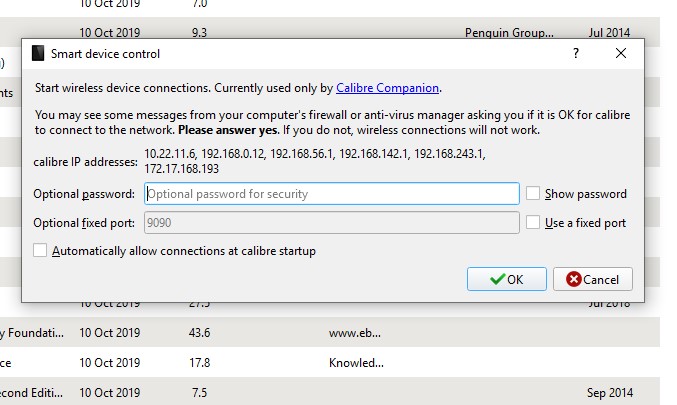
Task: Select the www.eb... publisher cell
Action: coord(355,332)
